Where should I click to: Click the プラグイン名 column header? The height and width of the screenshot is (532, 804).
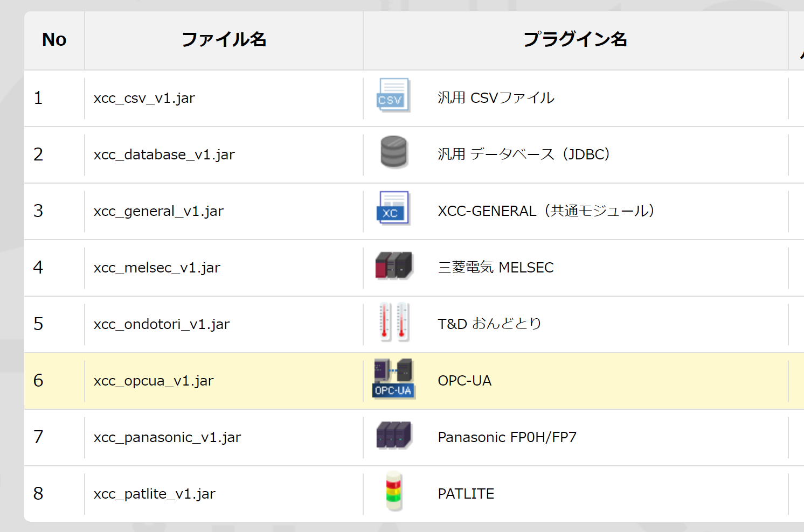tap(576, 40)
